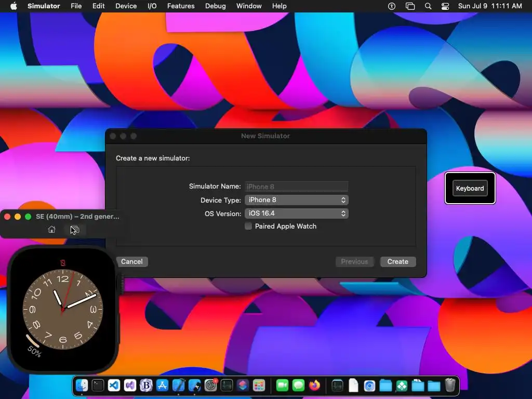
Task: Open the Edit menu
Action: [x=98, y=6]
